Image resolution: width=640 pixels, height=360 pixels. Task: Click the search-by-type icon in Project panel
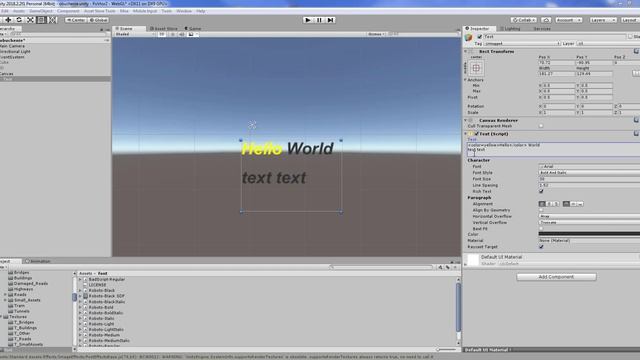click(440, 267)
